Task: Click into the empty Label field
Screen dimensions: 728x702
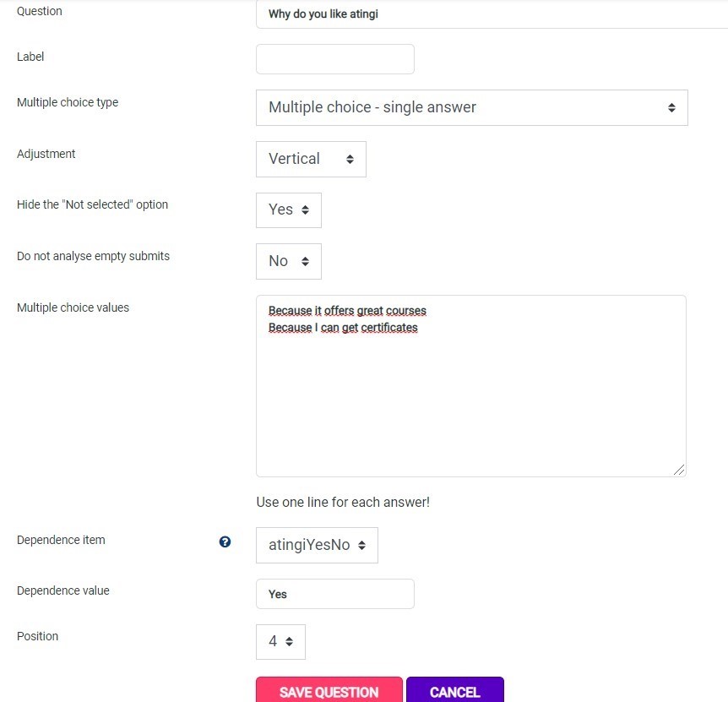Action: click(335, 59)
